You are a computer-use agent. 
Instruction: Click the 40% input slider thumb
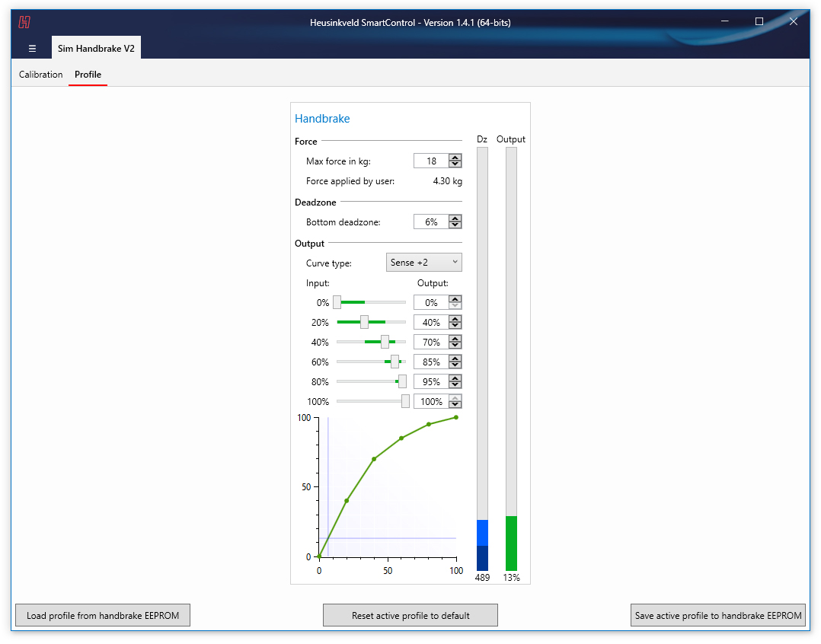point(385,342)
